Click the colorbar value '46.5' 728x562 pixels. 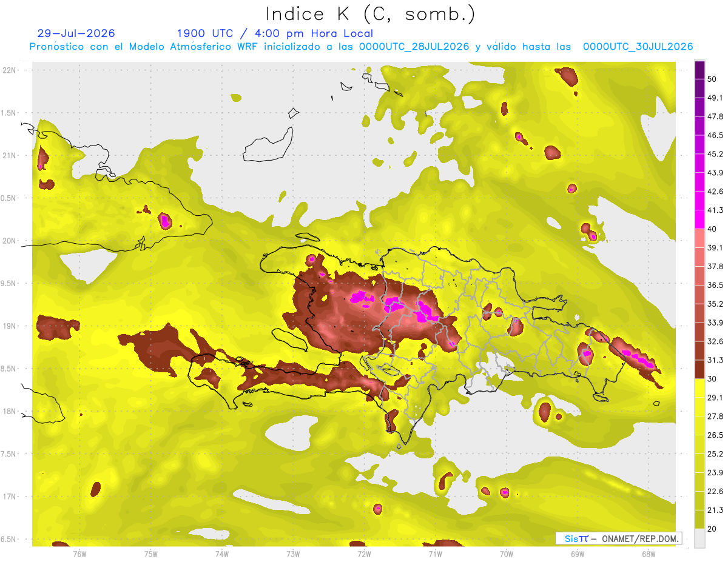coord(715,135)
